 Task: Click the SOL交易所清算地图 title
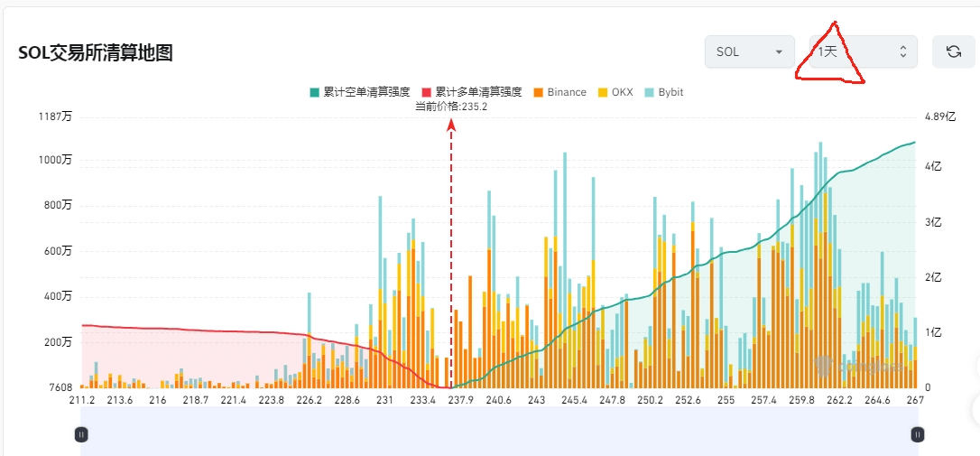click(x=95, y=52)
